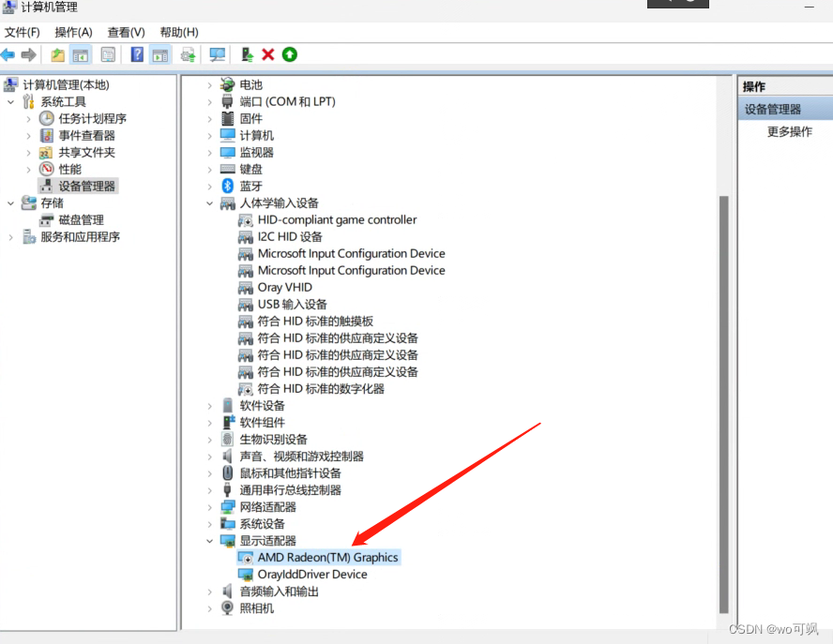Screen dimensions: 833x644
Task: Expand the 共享文件夹 node
Action: pyautogui.click(x=29, y=153)
